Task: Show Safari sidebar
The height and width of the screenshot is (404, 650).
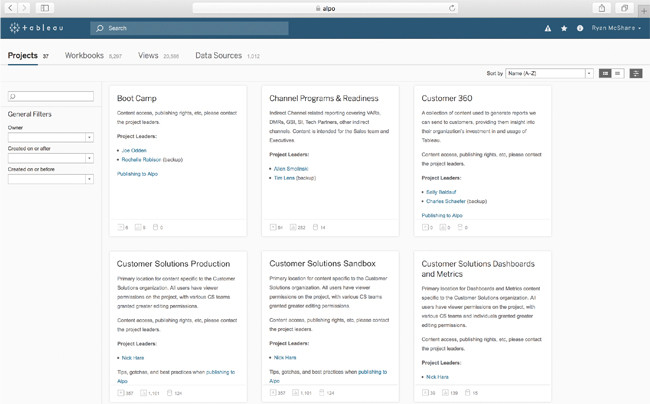Action: click(45, 8)
